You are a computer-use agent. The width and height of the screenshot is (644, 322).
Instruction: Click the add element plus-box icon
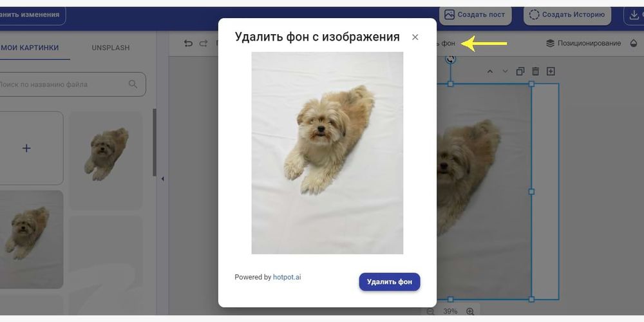pos(551,71)
